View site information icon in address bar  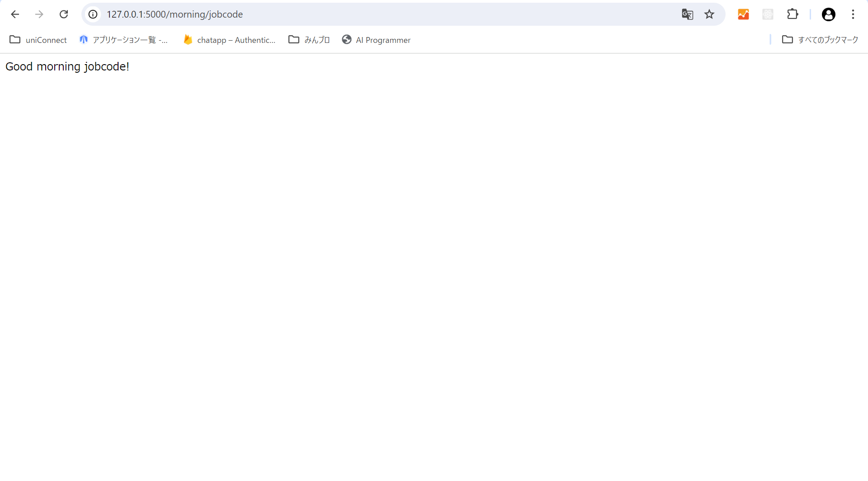coord(93,14)
